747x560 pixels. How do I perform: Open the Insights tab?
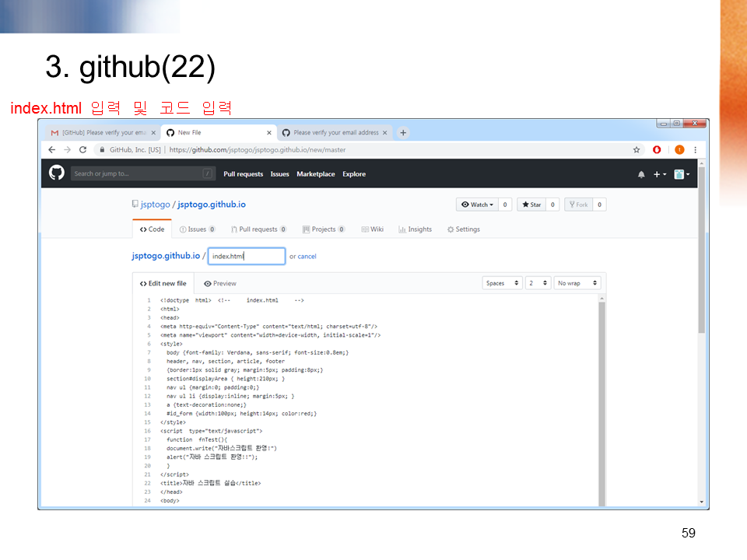[x=415, y=229]
